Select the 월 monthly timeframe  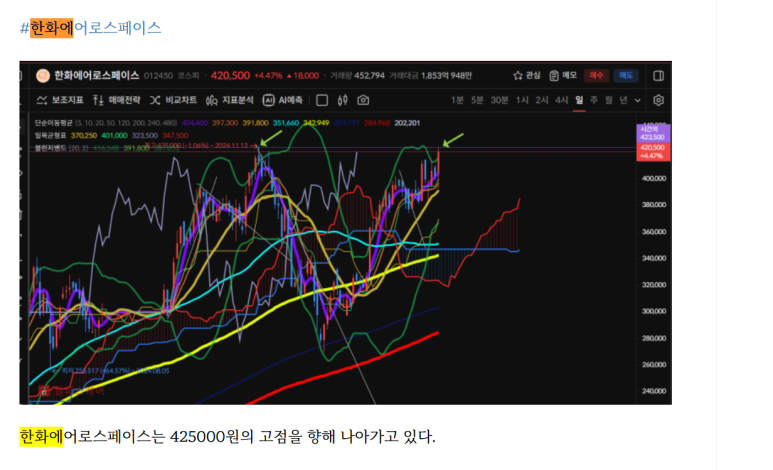tap(609, 100)
